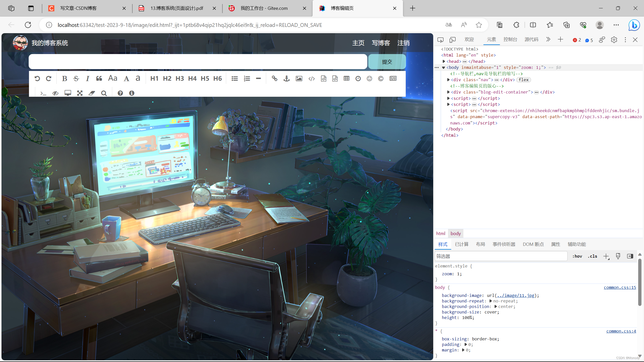Click 注销 to log out
644x362 pixels.
pyautogui.click(x=404, y=43)
